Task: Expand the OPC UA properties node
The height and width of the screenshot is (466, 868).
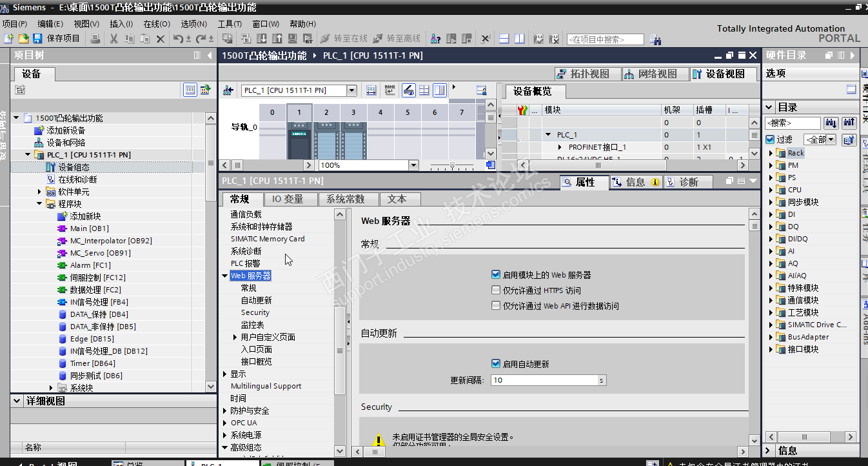Action: coord(224,423)
